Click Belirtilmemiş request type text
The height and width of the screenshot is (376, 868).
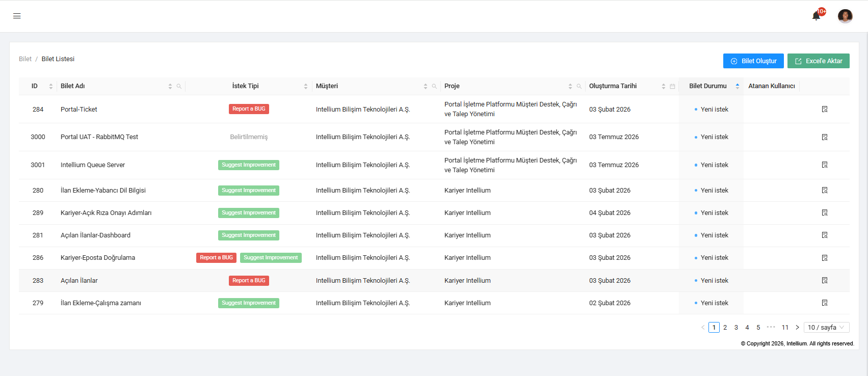249,137
